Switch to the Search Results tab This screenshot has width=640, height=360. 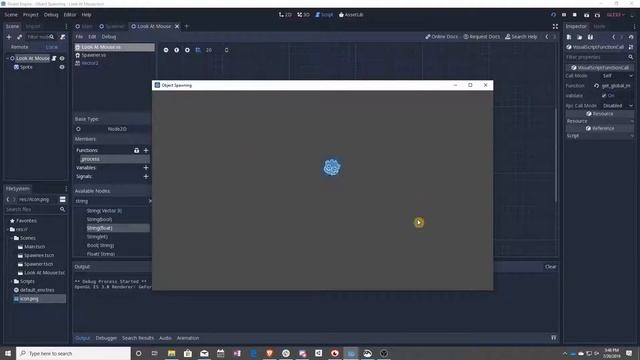click(x=138, y=338)
